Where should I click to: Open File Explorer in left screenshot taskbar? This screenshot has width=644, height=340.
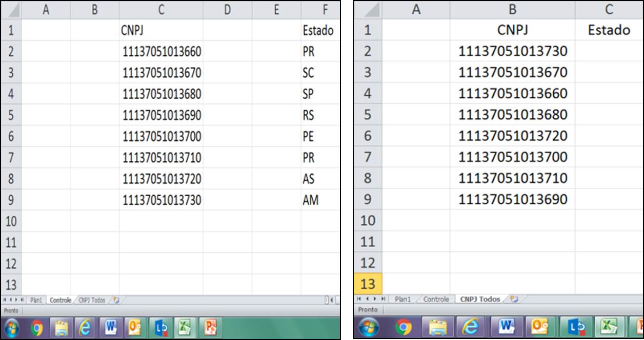(62, 328)
